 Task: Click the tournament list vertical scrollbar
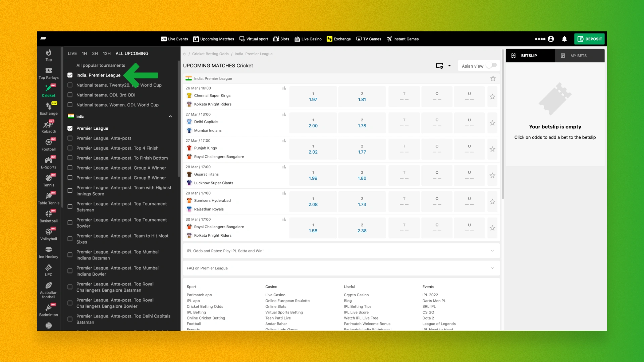coord(179,119)
